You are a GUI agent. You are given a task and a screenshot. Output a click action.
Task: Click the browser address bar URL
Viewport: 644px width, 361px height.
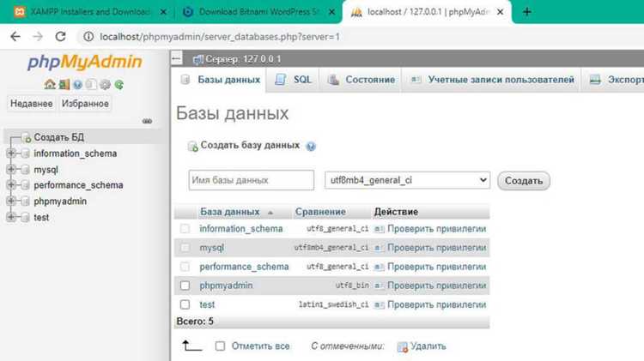(220, 37)
